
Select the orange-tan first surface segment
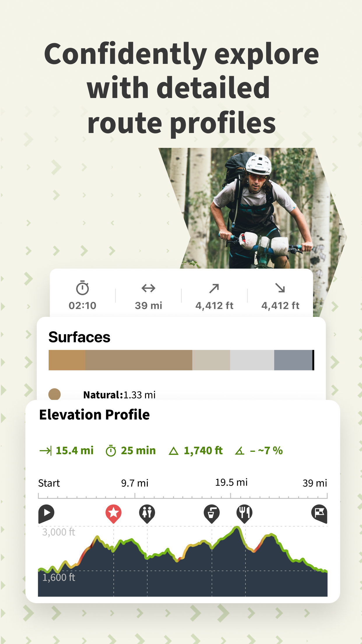67,360
